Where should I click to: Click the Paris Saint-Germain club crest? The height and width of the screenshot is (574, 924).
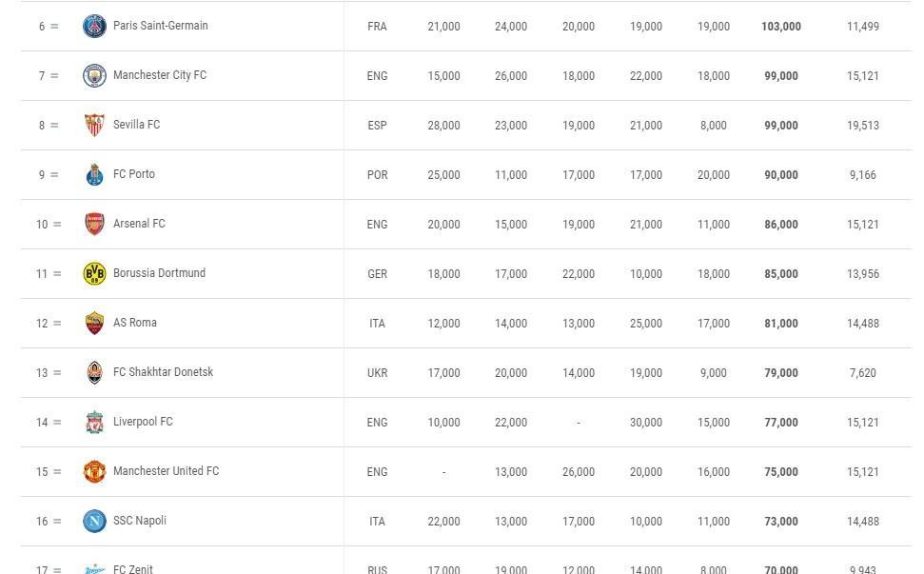click(x=94, y=26)
